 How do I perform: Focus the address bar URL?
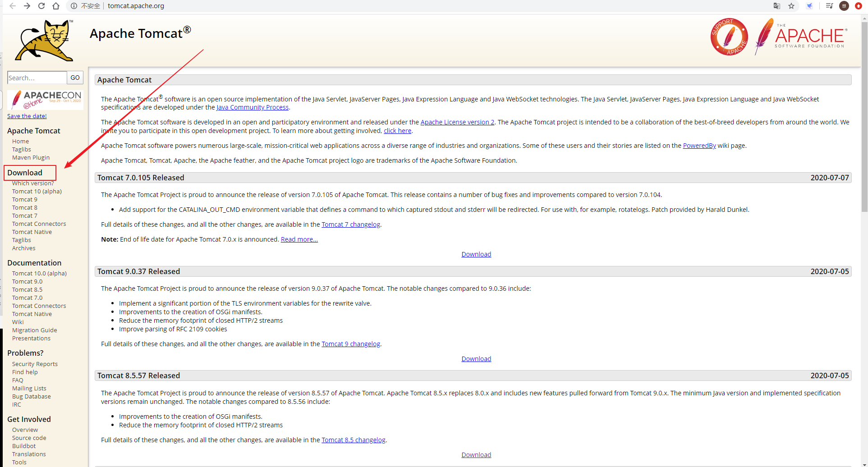click(x=136, y=6)
